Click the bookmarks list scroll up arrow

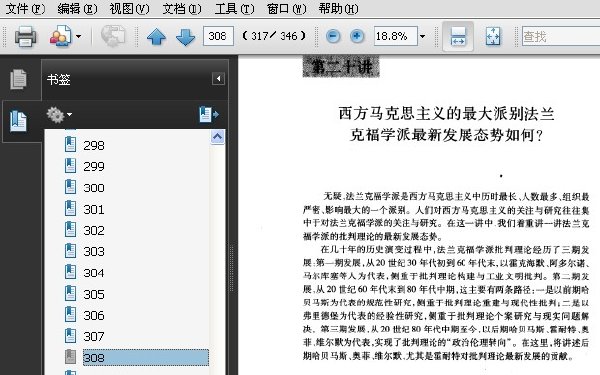point(217,137)
